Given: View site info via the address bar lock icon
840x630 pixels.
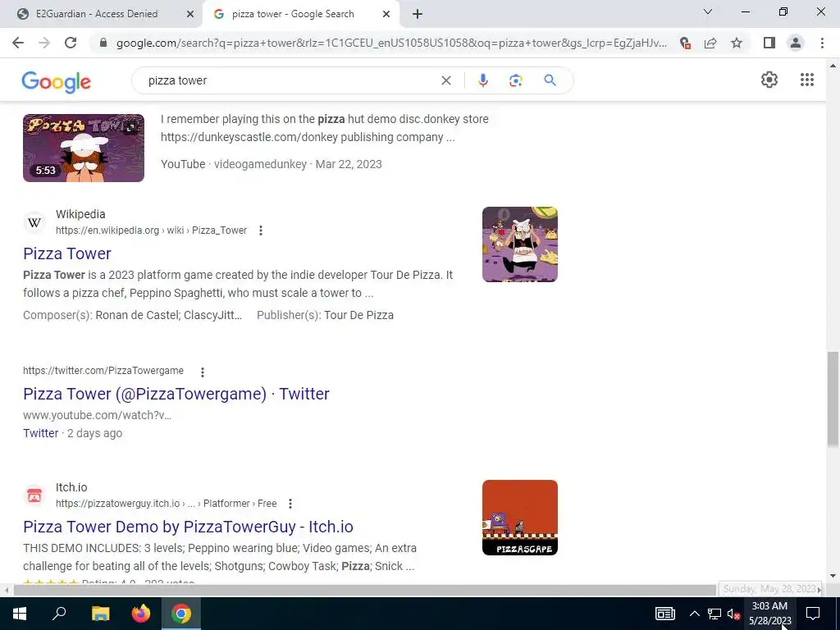Looking at the screenshot, I should pyautogui.click(x=103, y=43).
